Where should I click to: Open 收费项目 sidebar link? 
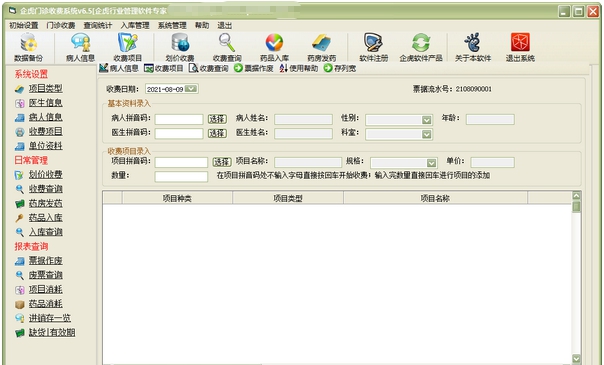coord(45,132)
